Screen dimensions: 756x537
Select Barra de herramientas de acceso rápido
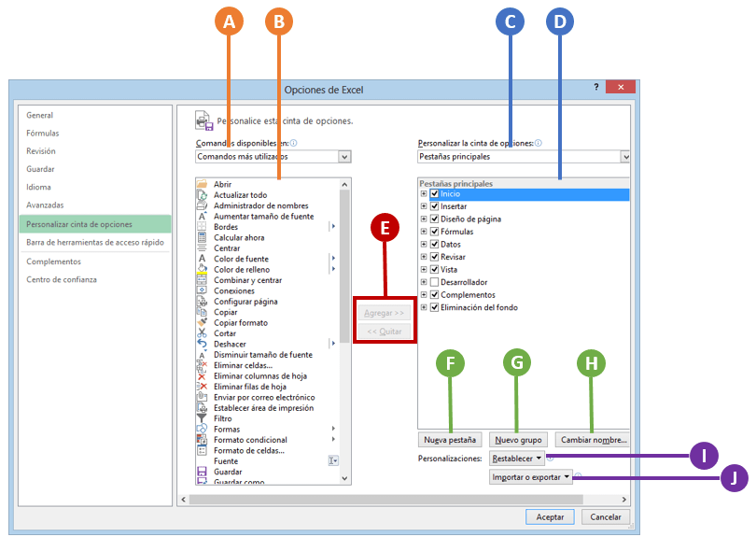95,242
